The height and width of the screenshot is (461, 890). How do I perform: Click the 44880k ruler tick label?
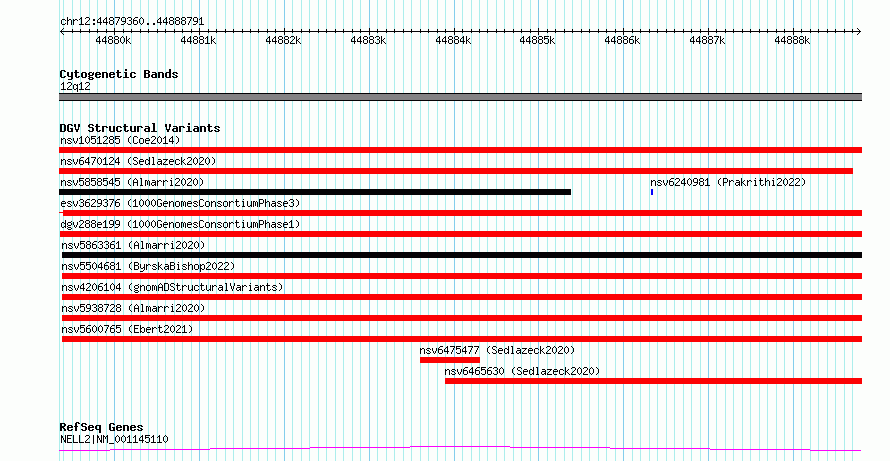[x=114, y=41]
